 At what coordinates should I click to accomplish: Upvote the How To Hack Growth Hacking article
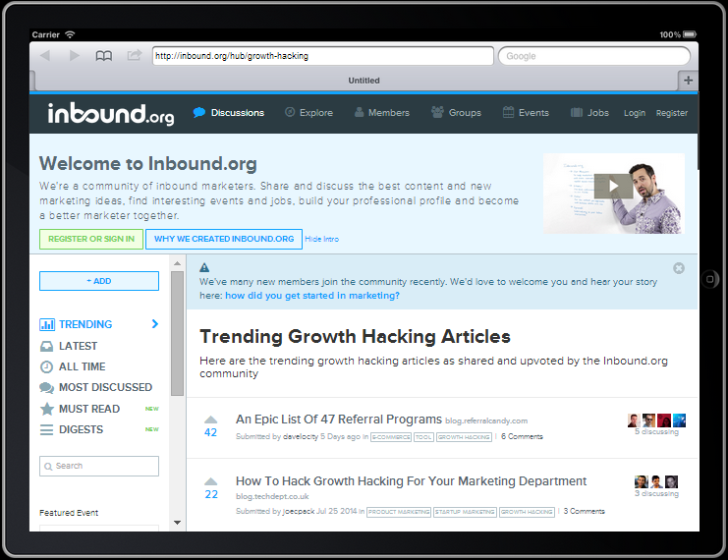(211, 481)
